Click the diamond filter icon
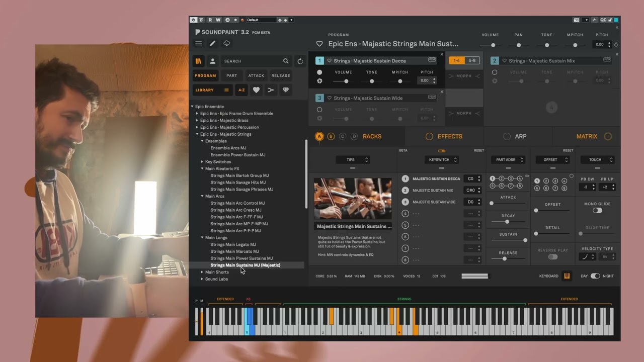644x362 pixels. coord(286,90)
